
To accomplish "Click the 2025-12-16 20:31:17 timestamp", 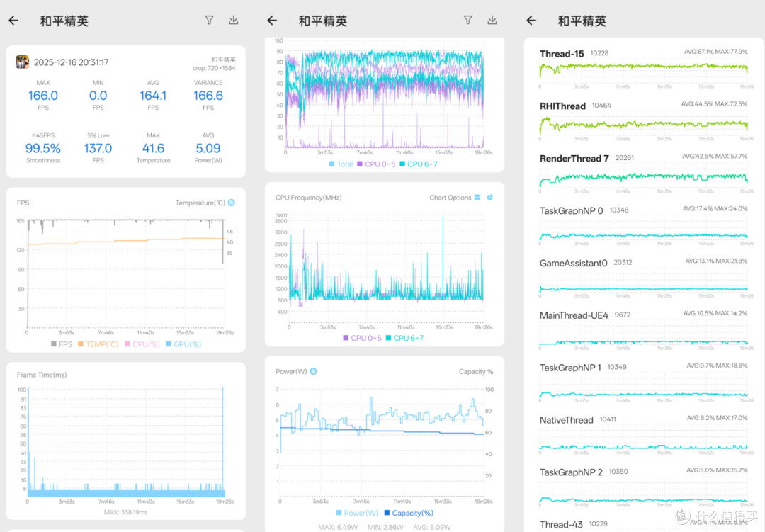I will click(x=72, y=62).
